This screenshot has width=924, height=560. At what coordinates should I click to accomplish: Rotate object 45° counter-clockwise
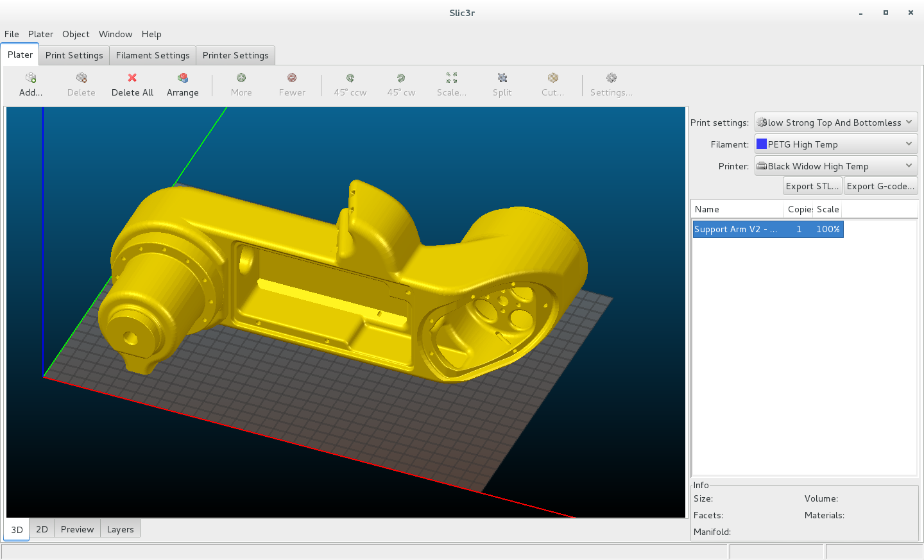(x=350, y=78)
